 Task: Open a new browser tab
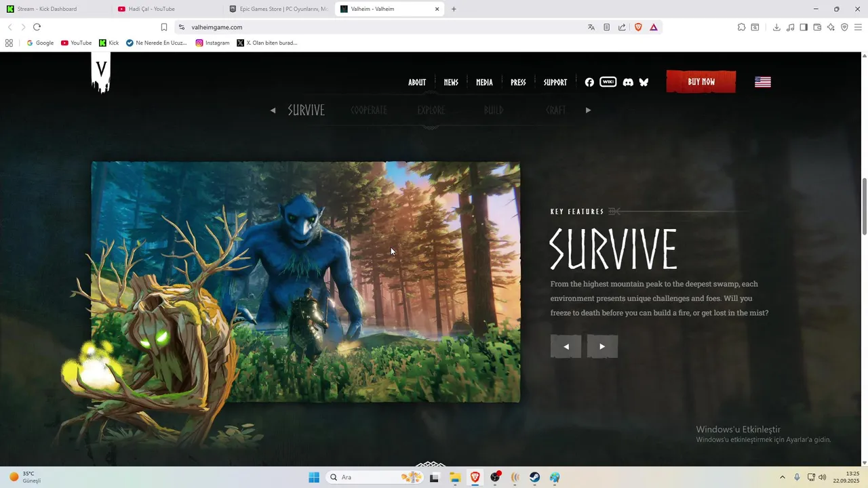(x=454, y=9)
